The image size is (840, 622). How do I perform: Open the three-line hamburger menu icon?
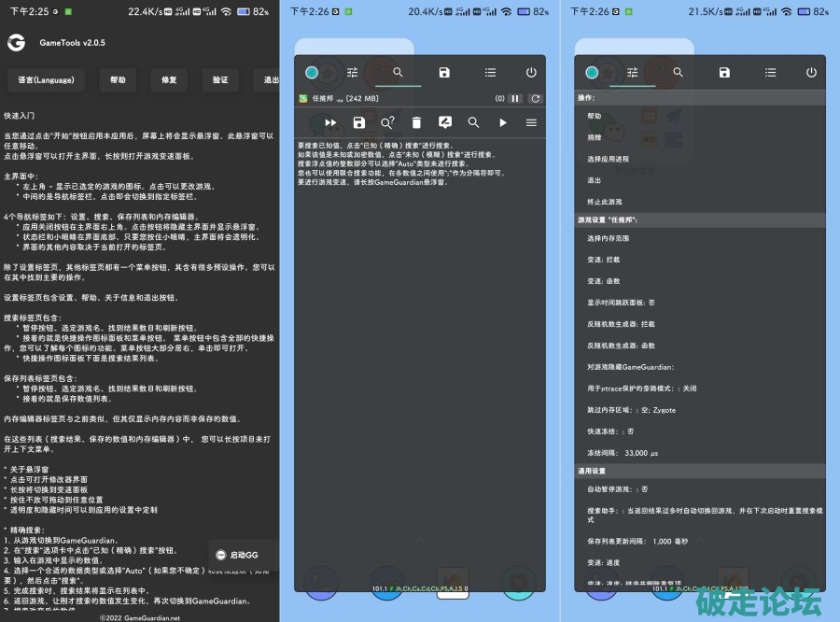[531, 122]
